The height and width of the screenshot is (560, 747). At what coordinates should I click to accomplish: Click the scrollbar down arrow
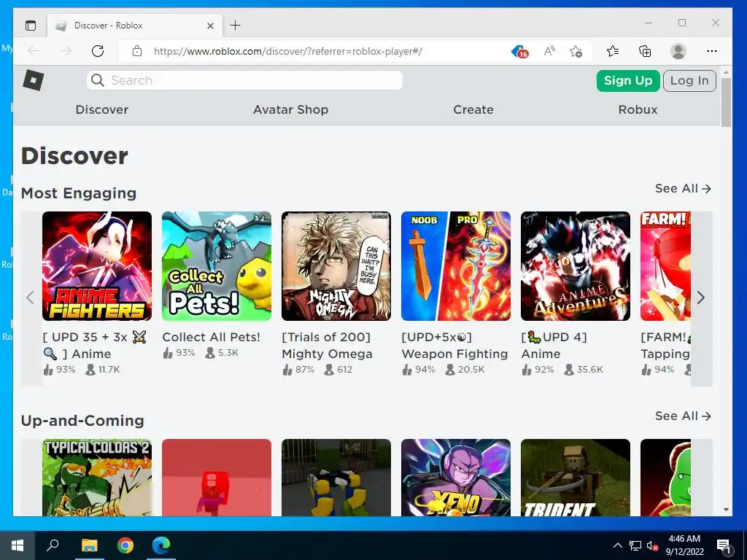click(726, 510)
